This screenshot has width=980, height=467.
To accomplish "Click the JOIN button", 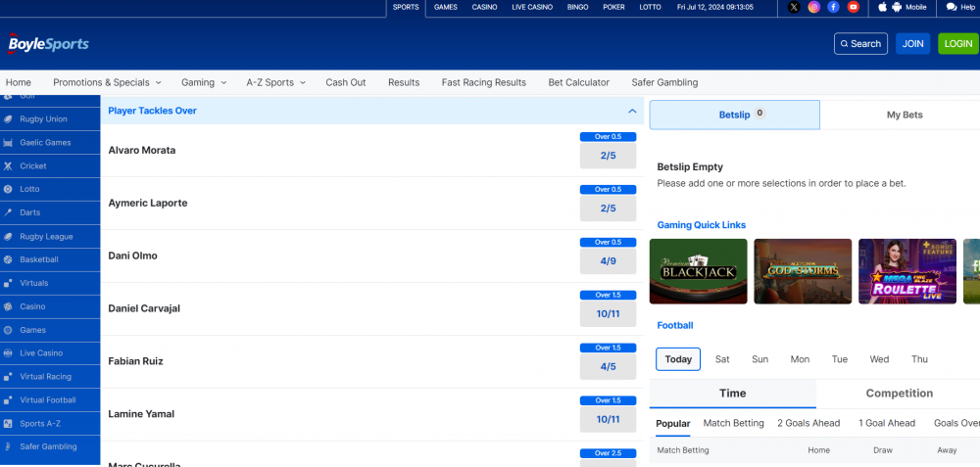I will pyautogui.click(x=912, y=44).
